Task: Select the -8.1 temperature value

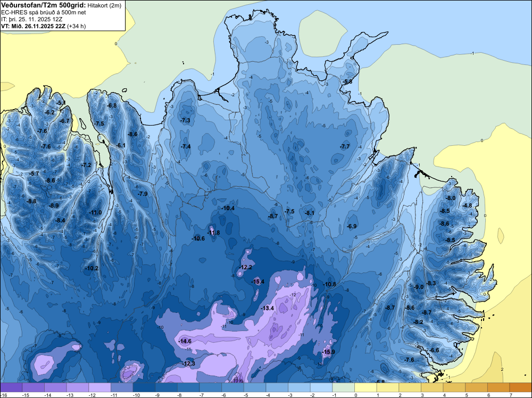Action: click(310, 213)
